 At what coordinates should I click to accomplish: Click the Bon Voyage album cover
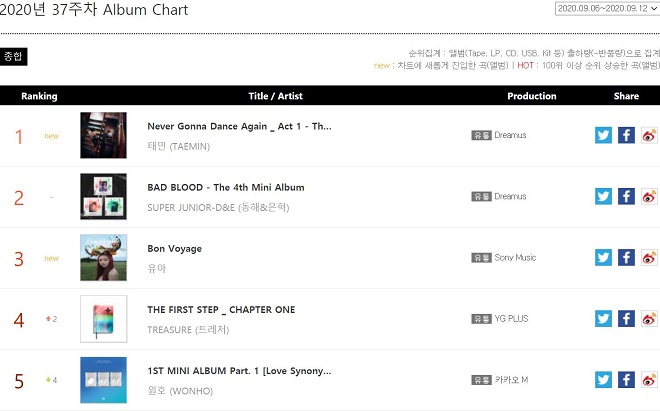pos(104,258)
